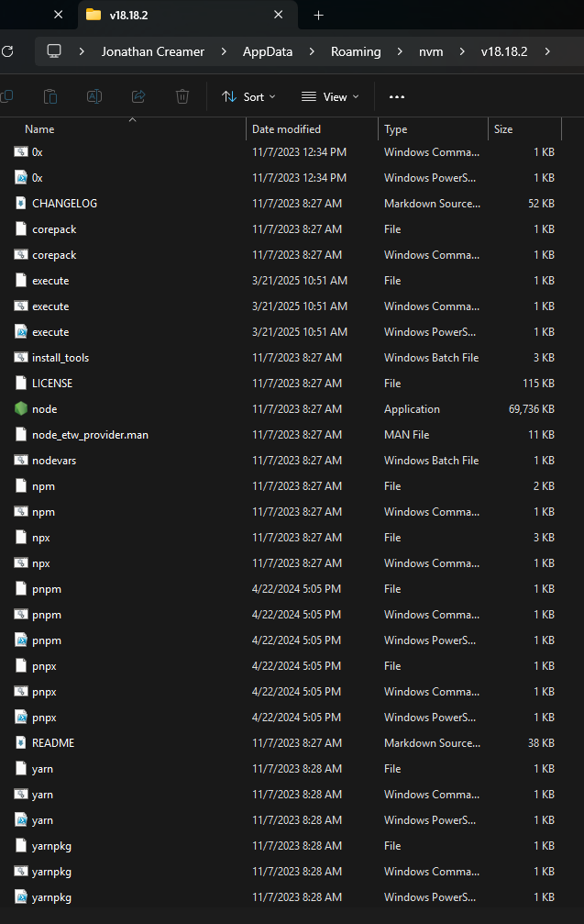584x924 pixels.
Task: Sort by the Date modified column header
Action: point(287,129)
